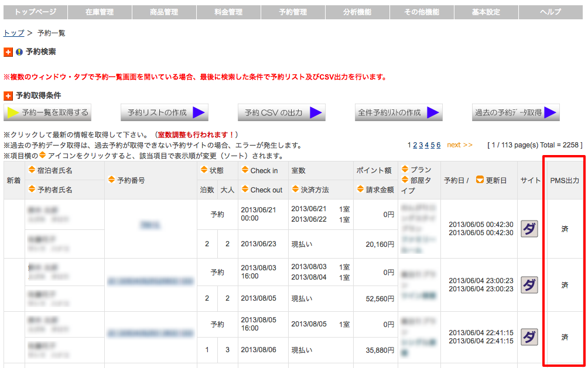Click site icon in 52,560円 reservation row
Viewport: 588px width, 368px height.
coord(529,285)
